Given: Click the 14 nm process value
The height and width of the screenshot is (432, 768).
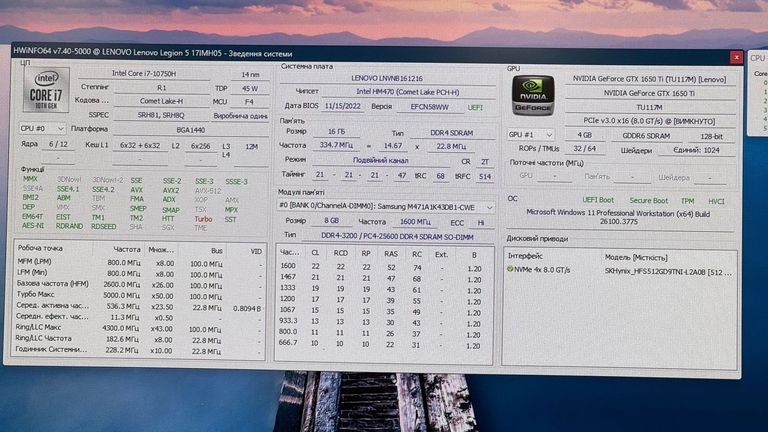Looking at the screenshot, I should 250,74.
